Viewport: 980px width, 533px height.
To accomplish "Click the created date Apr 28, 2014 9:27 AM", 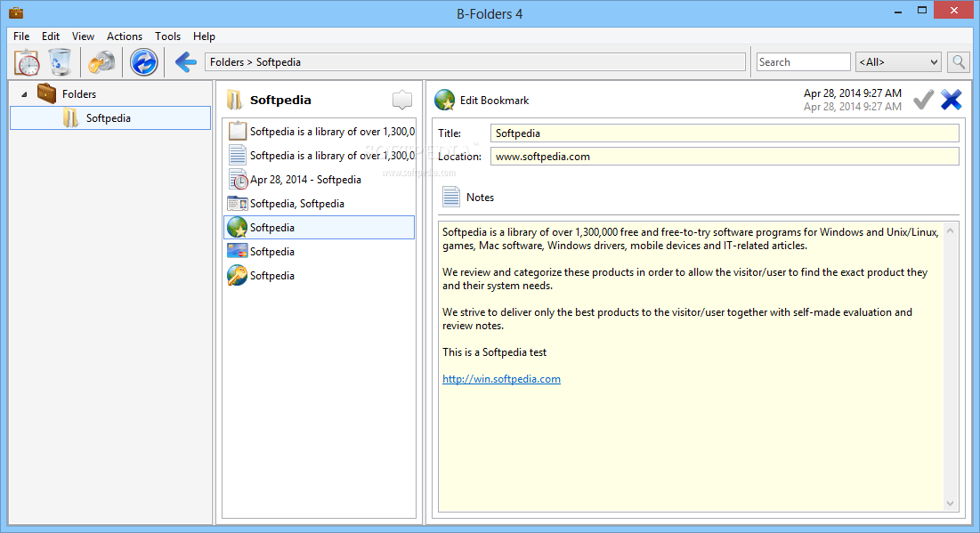I will [853, 93].
